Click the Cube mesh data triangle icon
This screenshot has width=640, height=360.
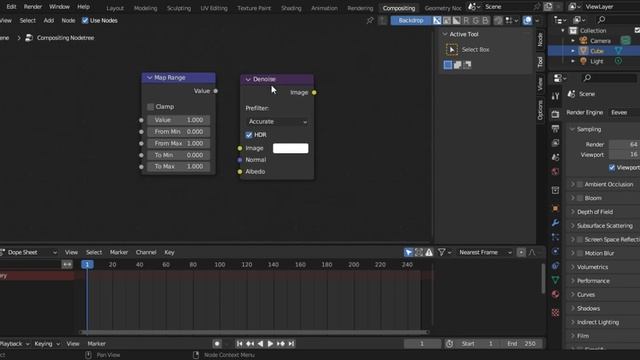[618, 51]
